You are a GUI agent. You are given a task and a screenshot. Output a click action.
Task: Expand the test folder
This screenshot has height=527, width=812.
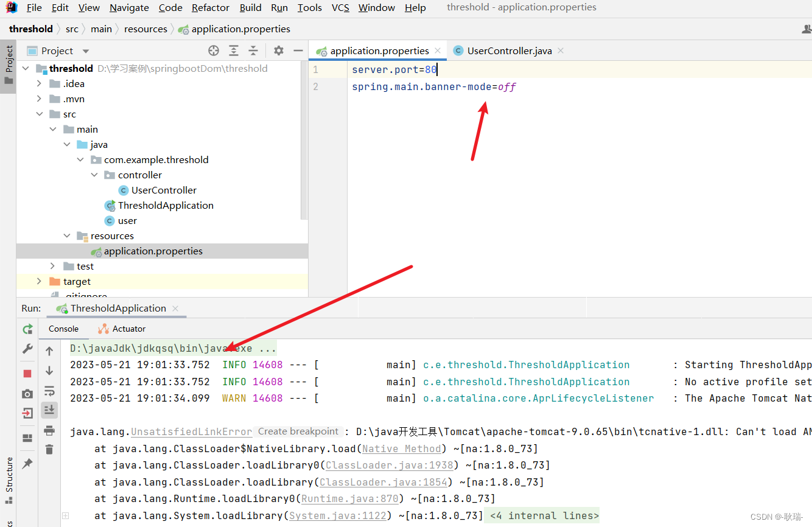pos(52,266)
